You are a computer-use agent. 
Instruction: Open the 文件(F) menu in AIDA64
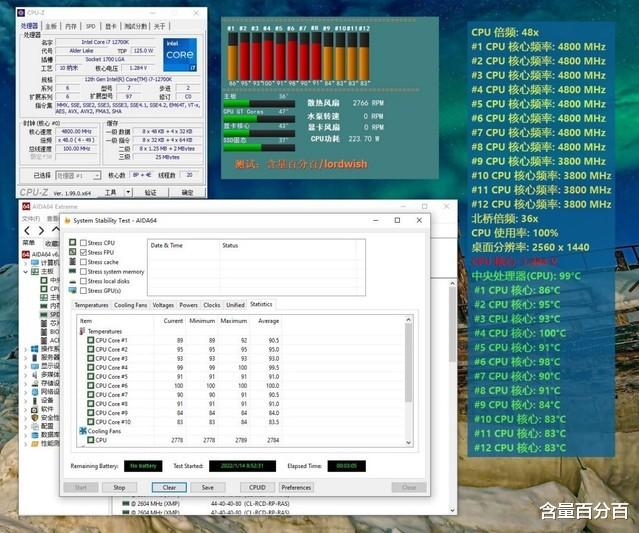pos(31,219)
